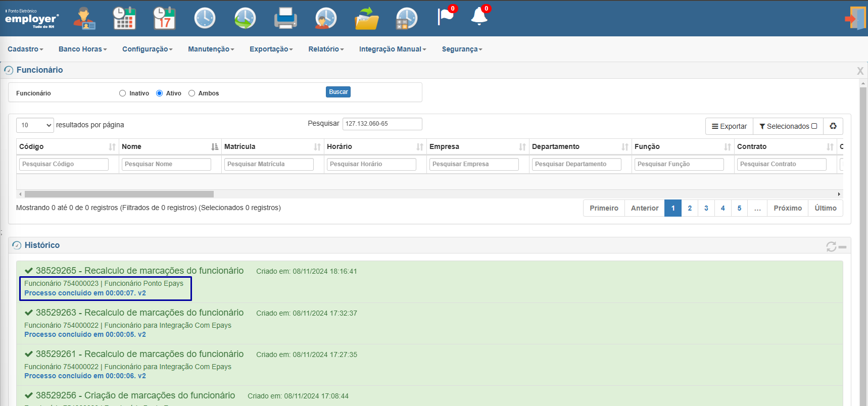Open the calendar 17 date icon
This screenshot has width=868, height=406.
[164, 19]
